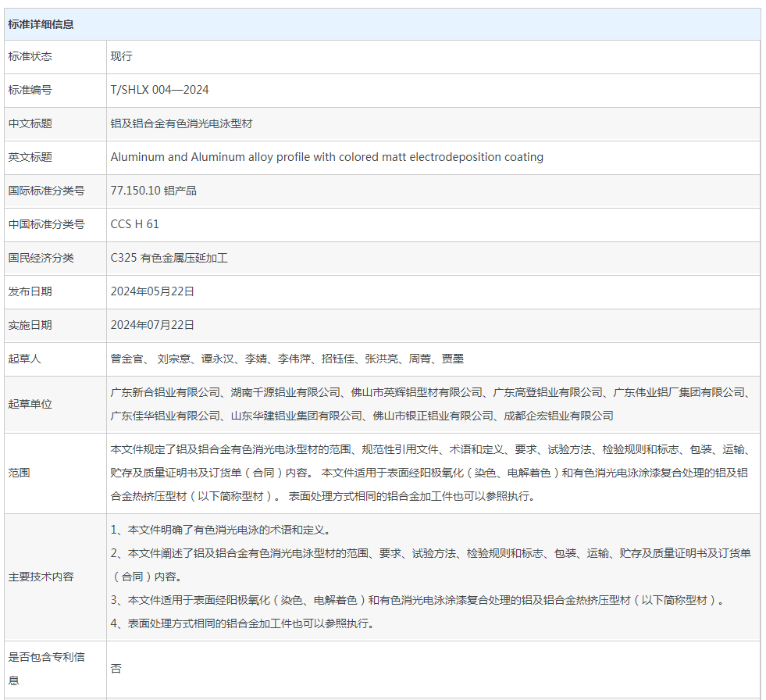Select the 发布日期 label
Viewport: 766px width, 700px height.
point(30,292)
